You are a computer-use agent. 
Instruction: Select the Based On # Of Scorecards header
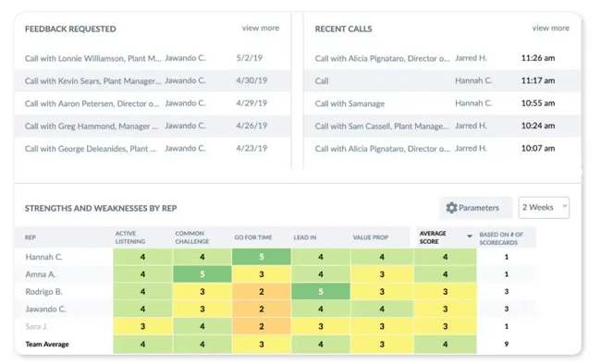point(501,238)
